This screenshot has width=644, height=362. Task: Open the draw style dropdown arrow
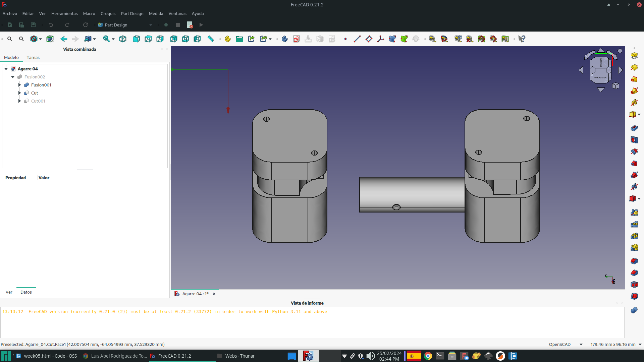(x=41, y=39)
